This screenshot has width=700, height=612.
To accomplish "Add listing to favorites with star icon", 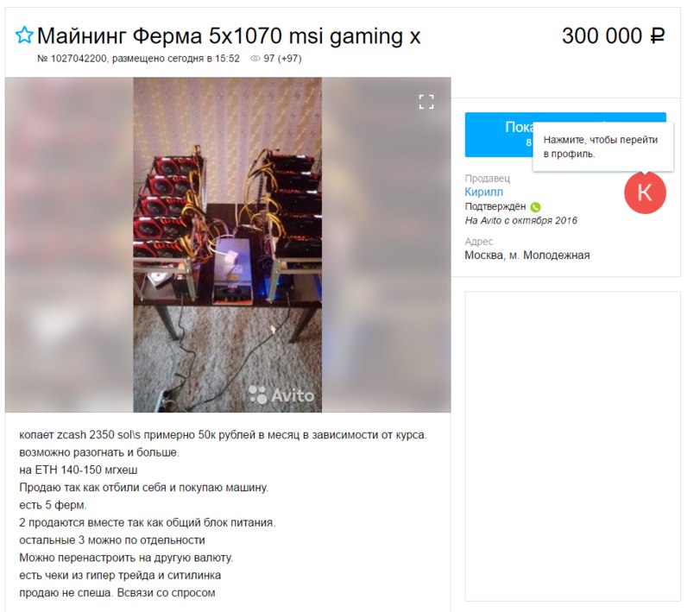I will click(x=24, y=35).
